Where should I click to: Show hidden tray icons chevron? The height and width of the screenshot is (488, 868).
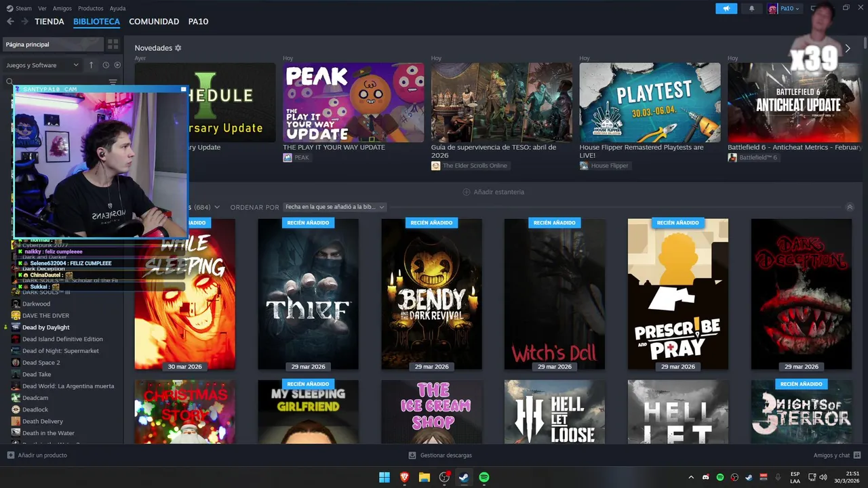coord(691,477)
